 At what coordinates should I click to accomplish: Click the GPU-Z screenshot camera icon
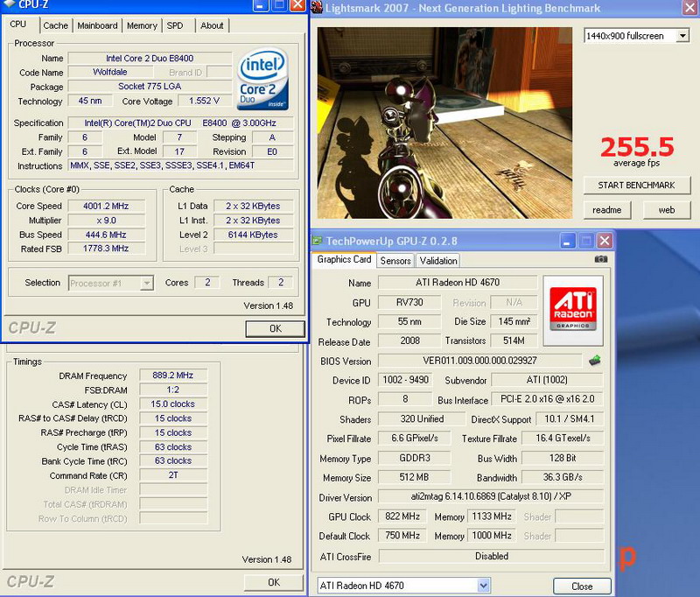(x=600, y=259)
